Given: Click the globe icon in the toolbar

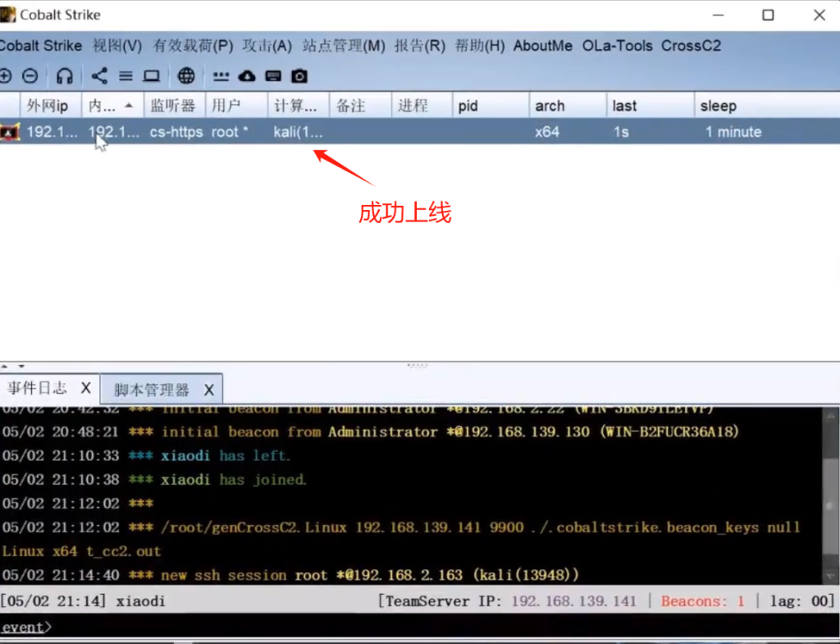Looking at the screenshot, I should tap(186, 76).
